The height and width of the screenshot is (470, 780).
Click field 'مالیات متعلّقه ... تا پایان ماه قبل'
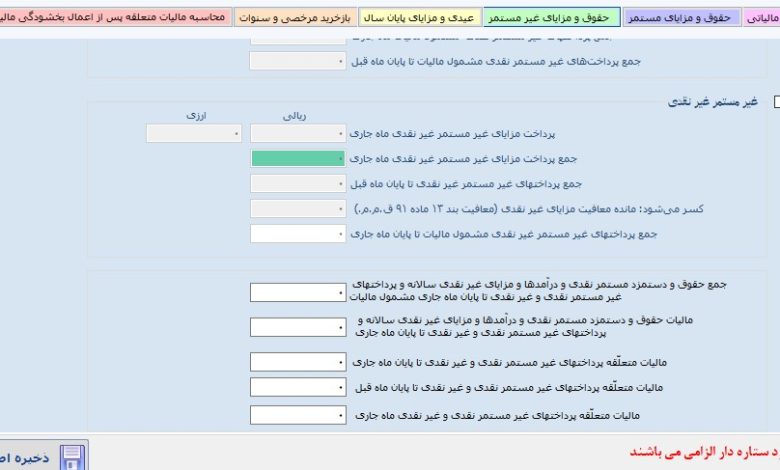tap(297, 387)
